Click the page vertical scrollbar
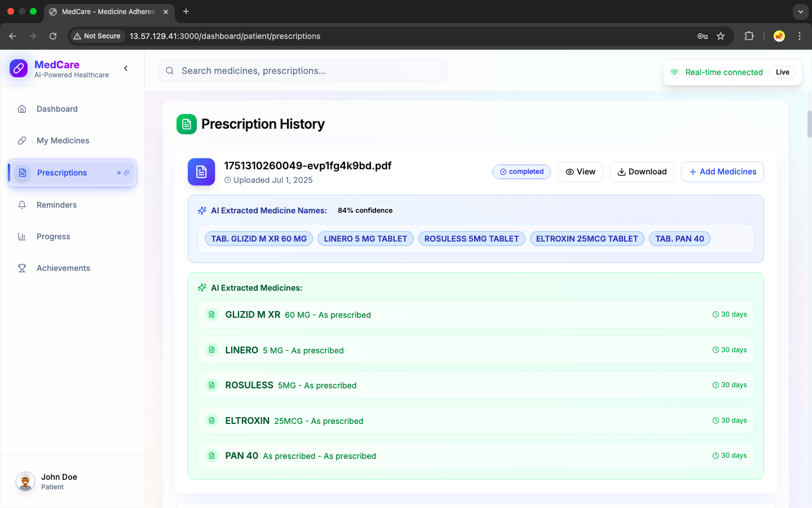The height and width of the screenshot is (508, 812). (x=809, y=124)
